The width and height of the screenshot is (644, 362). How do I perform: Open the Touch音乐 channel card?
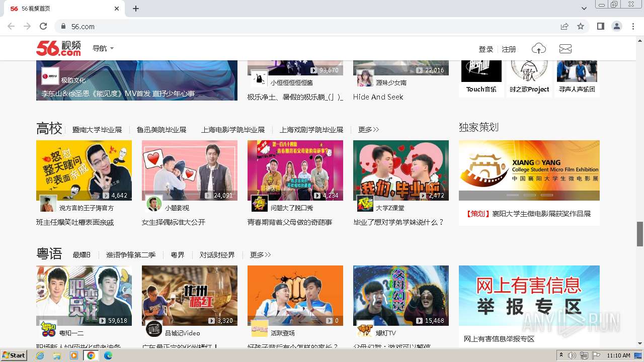(481, 78)
